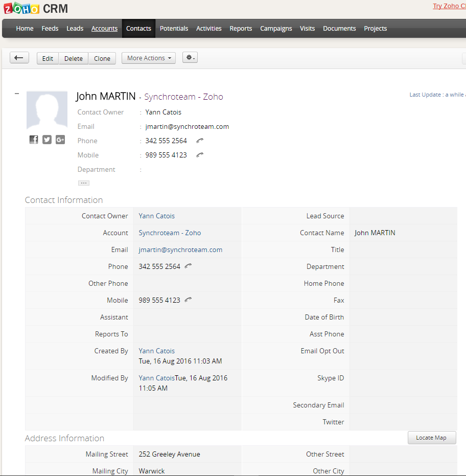
Task: Click the 252 Greeley Avenue mailing street value
Action: coord(169,454)
